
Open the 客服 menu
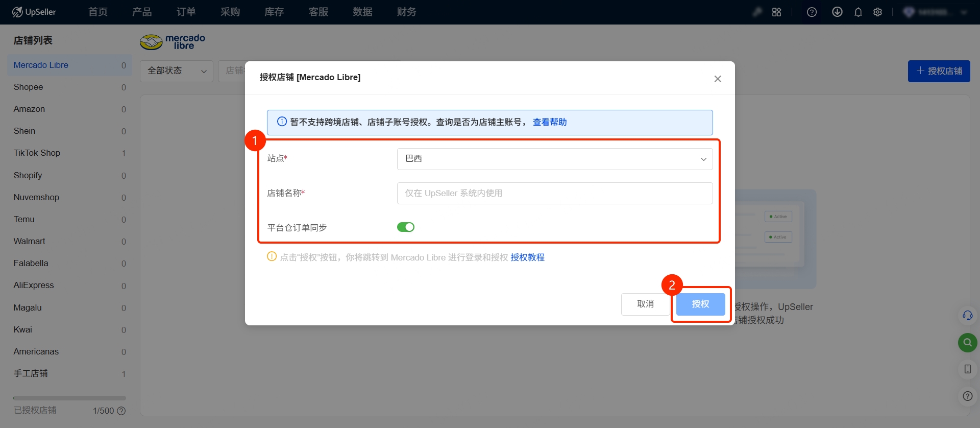click(318, 12)
